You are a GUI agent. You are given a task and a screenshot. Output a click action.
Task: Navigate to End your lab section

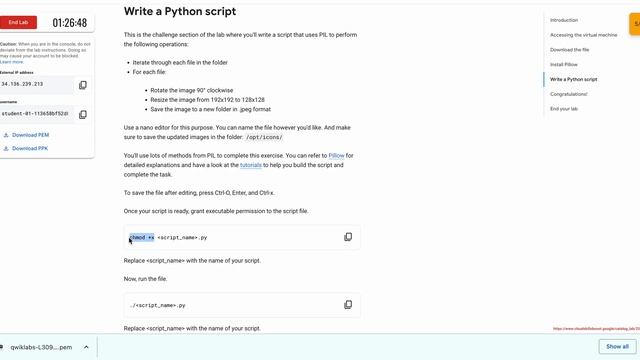click(564, 109)
